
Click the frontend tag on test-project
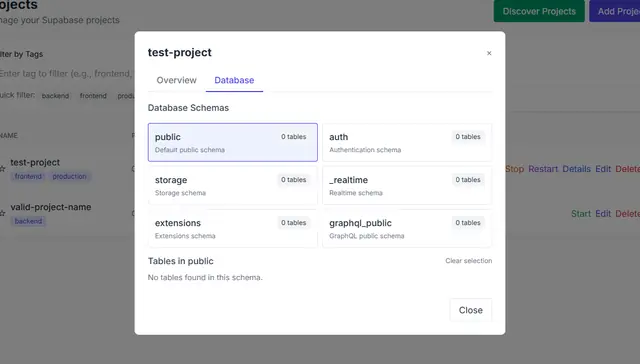point(28,176)
